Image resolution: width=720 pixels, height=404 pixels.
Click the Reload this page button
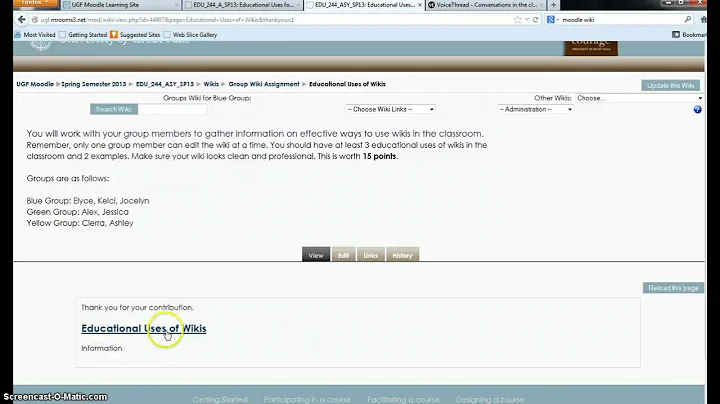click(x=673, y=288)
